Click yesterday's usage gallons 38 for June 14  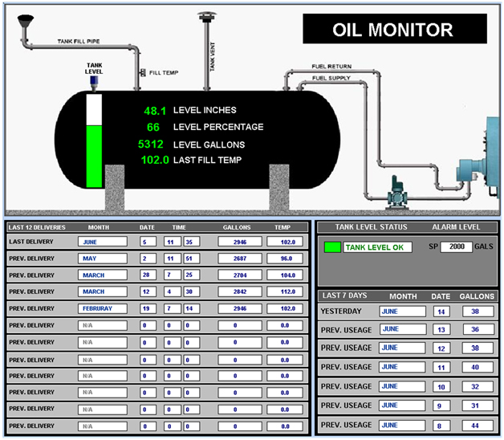pyautogui.click(x=478, y=312)
